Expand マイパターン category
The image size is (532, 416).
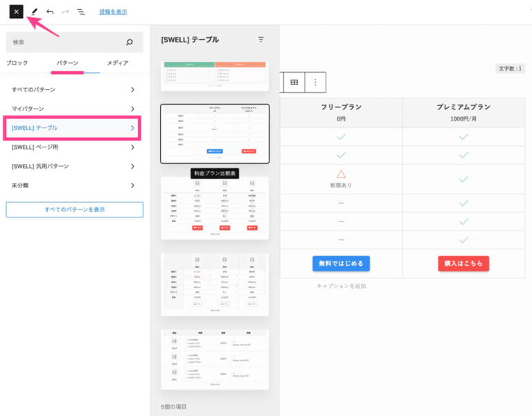click(x=74, y=109)
